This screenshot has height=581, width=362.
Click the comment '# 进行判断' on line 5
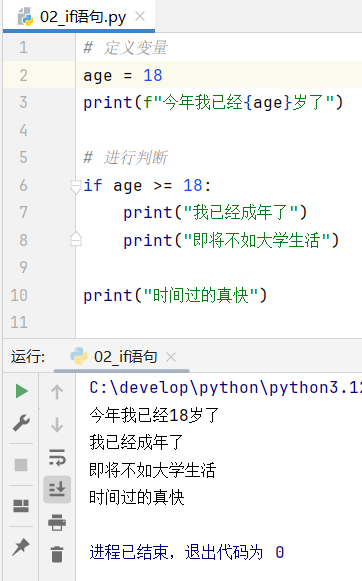(x=125, y=157)
